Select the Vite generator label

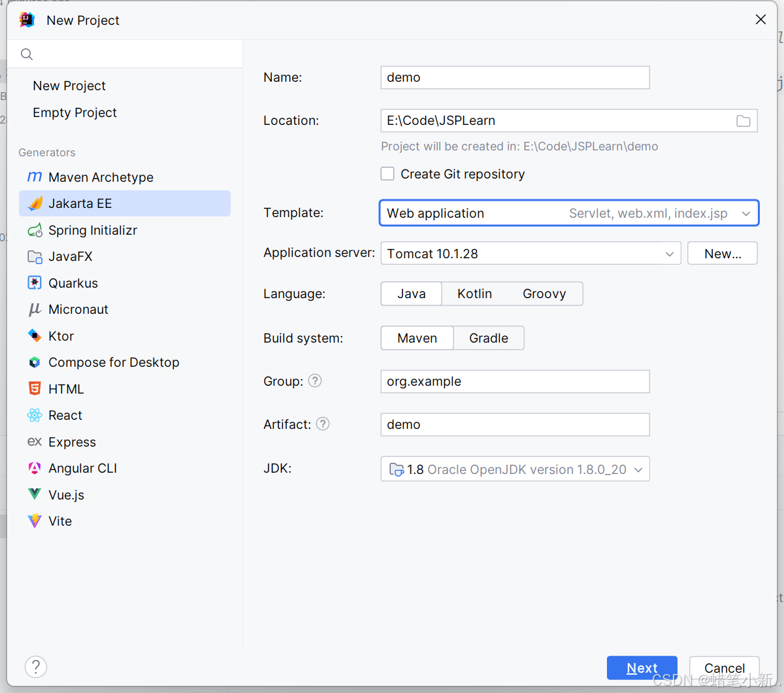pyautogui.click(x=60, y=521)
